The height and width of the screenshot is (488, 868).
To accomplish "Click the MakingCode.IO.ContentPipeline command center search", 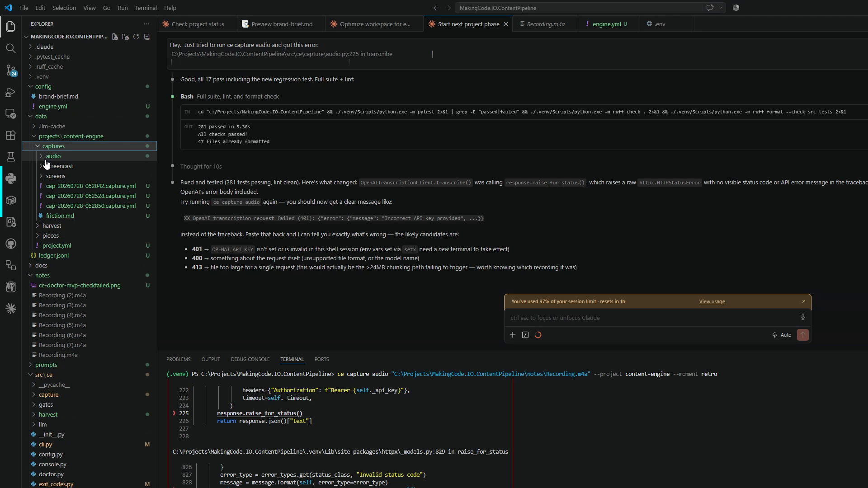I will (x=579, y=8).
